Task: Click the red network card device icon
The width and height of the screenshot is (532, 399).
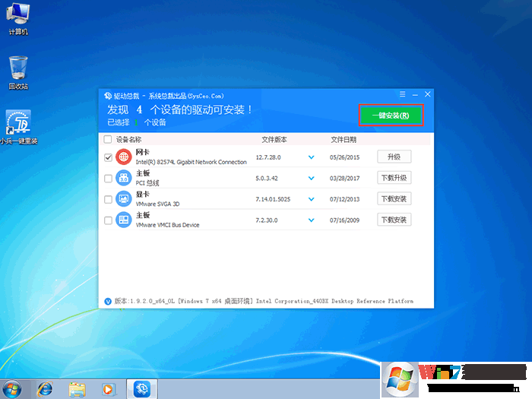Action: point(123,157)
